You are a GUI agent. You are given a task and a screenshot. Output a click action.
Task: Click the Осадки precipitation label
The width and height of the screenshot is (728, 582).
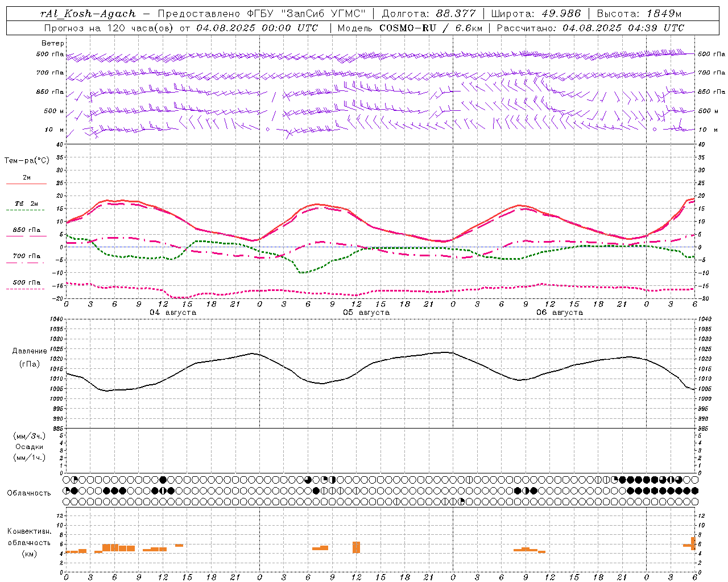point(30,447)
